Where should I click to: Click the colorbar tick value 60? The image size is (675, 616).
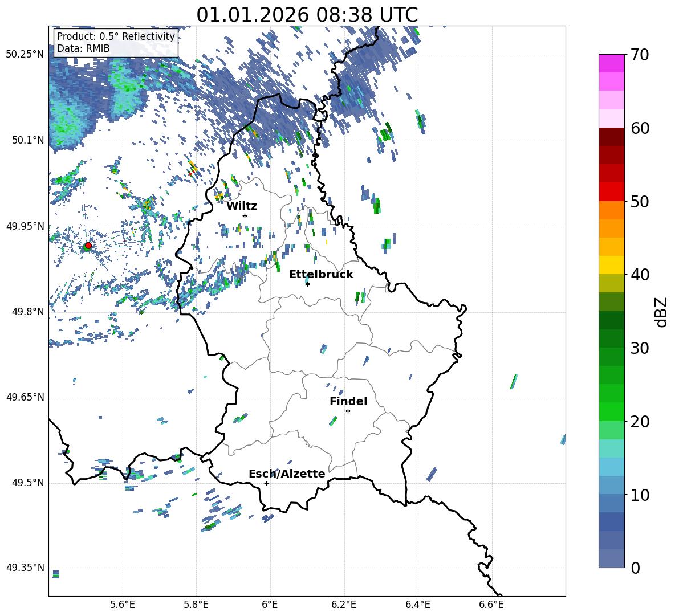click(x=640, y=128)
